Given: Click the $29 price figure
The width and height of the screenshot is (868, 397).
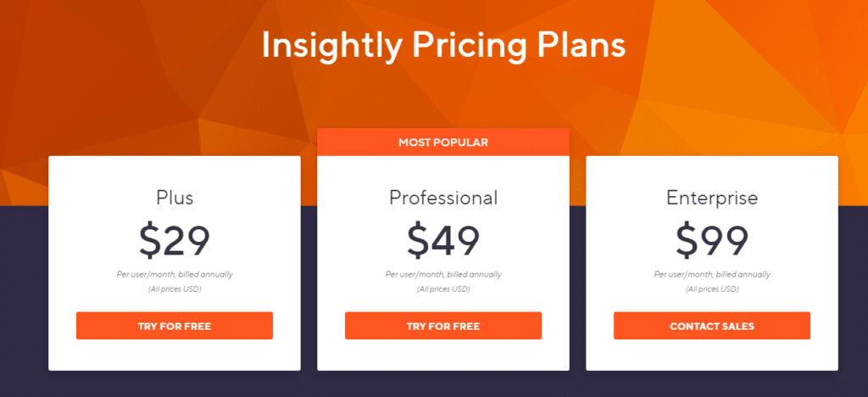Looking at the screenshot, I should (x=175, y=241).
